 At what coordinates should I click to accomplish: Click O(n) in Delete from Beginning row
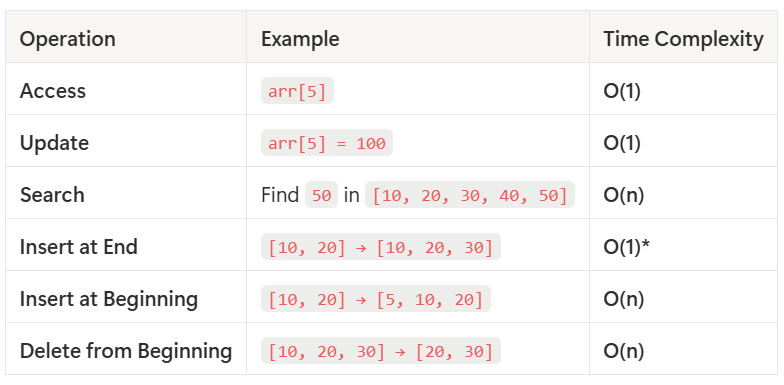click(x=624, y=351)
